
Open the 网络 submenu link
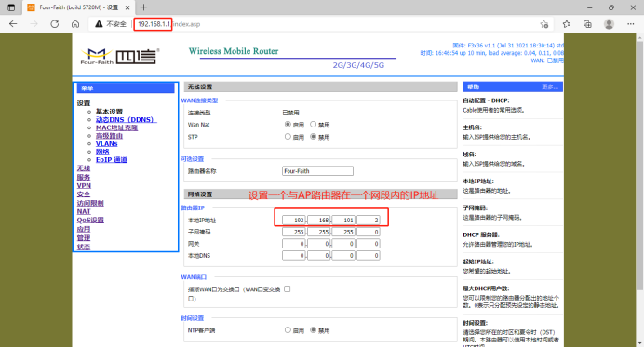(x=102, y=152)
